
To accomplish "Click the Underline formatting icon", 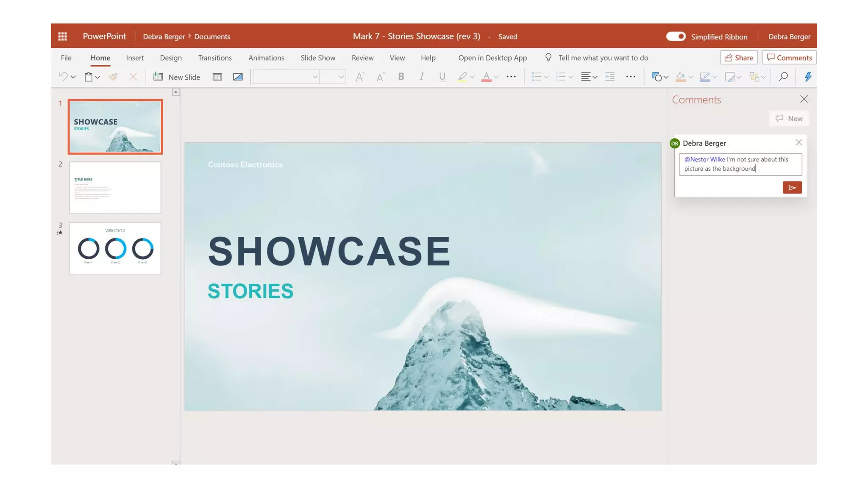I will (442, 77).
